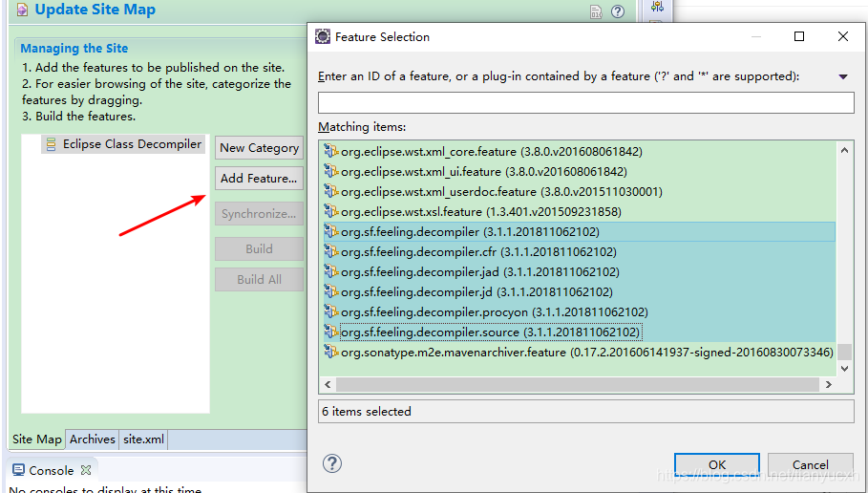Click the Update Site Map editor page icon
This screenshot has height=493, width=868.
point(22,10)
